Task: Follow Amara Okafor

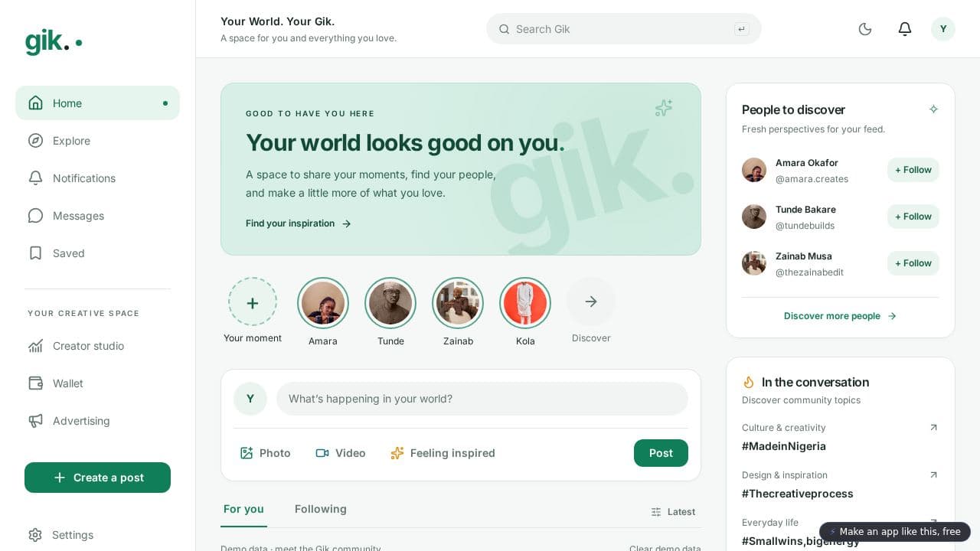Action: (x=913, y=170)
